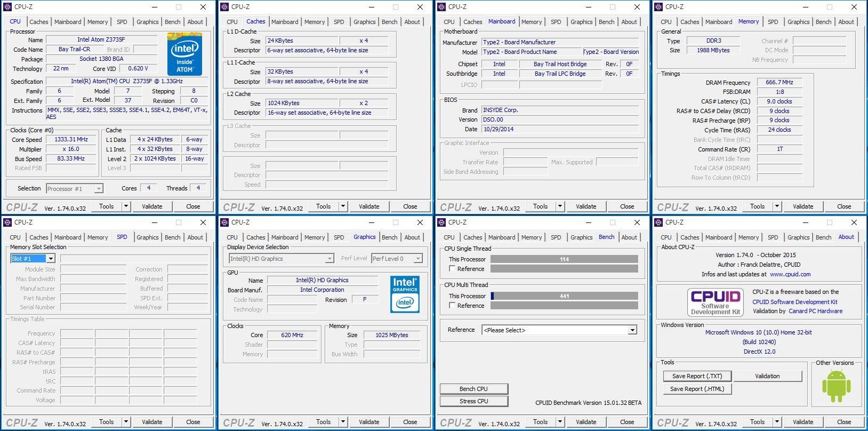Click the DRAM Frequency field showing 666.7 MHz
Viewport: 868px width, 431px height.
click(779, 83)
